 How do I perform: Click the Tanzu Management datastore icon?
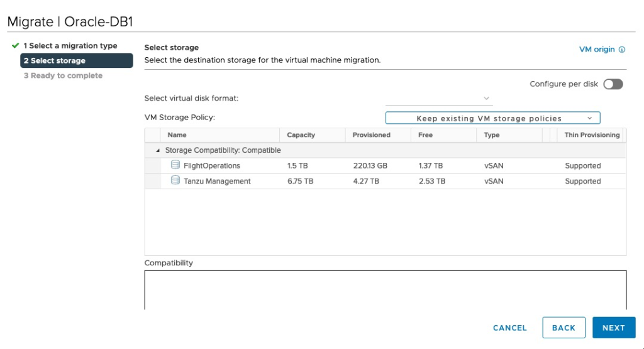click(x=175, y=181)
